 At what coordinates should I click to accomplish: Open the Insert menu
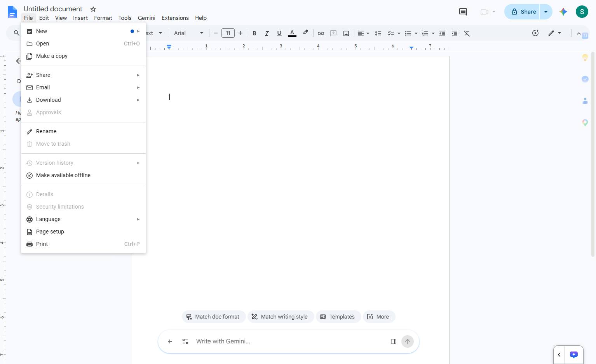coord(80,18)
